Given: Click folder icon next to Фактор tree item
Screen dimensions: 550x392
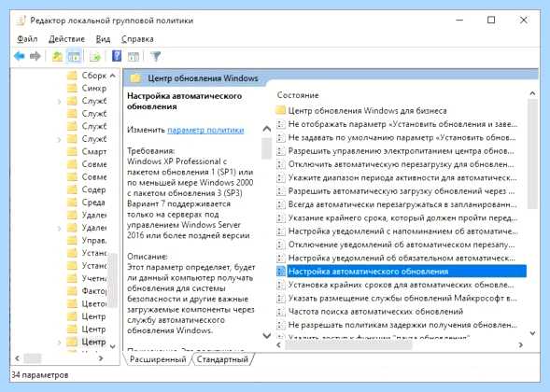Looking at the screenshot, I should 72,291.
